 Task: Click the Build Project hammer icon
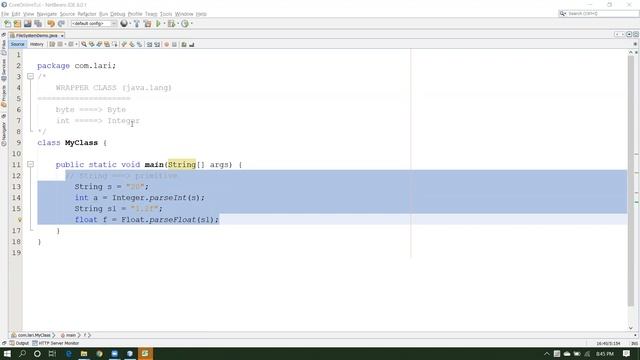click(137, 24)
